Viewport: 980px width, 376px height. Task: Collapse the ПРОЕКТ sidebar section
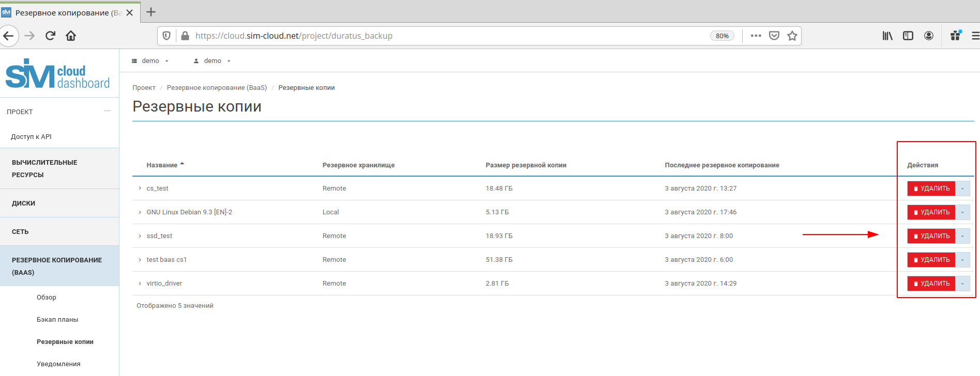coord(107,111)
